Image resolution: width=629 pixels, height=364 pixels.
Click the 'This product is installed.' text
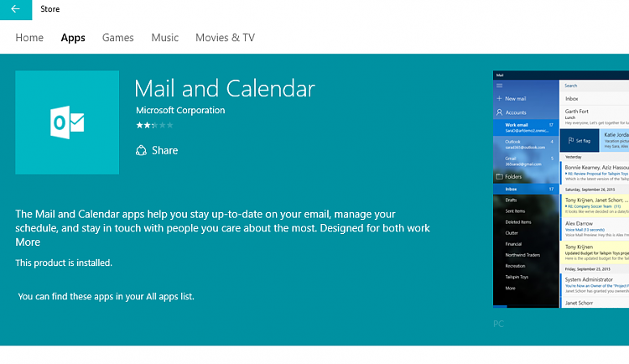[64, 263]
